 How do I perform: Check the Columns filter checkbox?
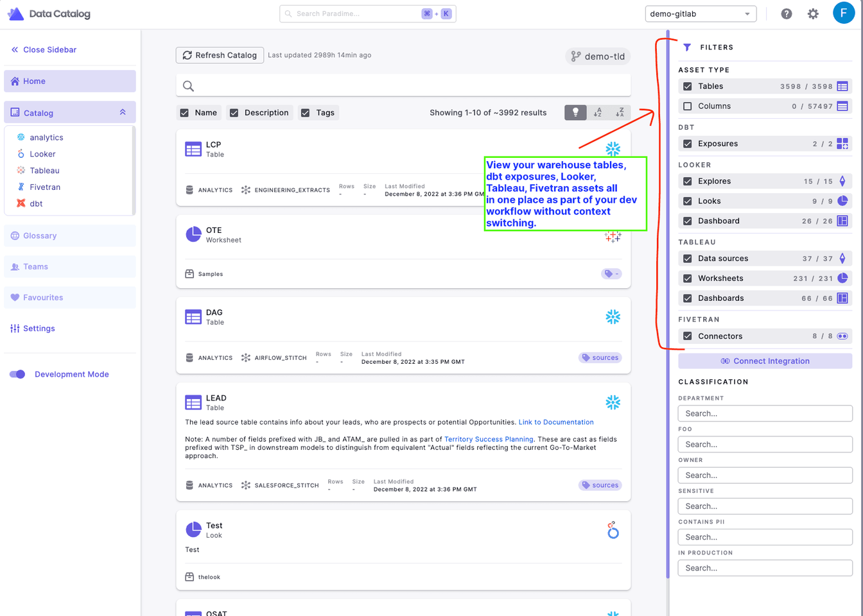pyautogui.click(x=688, y=106)
